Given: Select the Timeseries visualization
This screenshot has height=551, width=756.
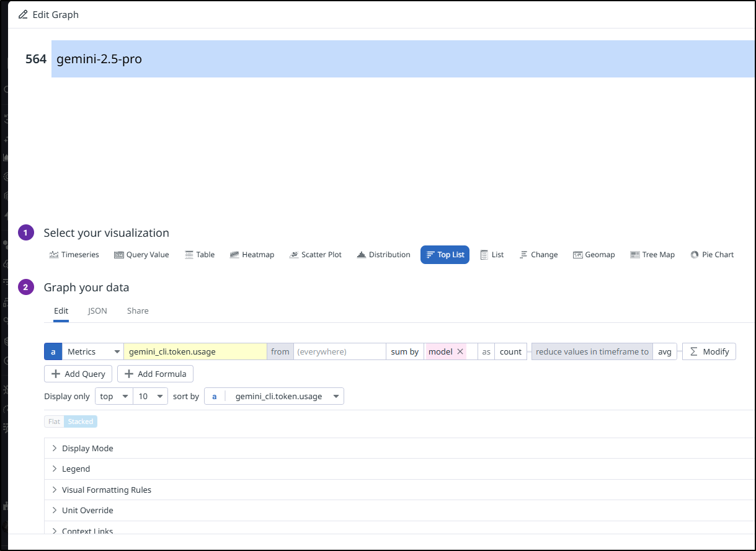Looking at the screenshot, I should (x=74, y=255).
